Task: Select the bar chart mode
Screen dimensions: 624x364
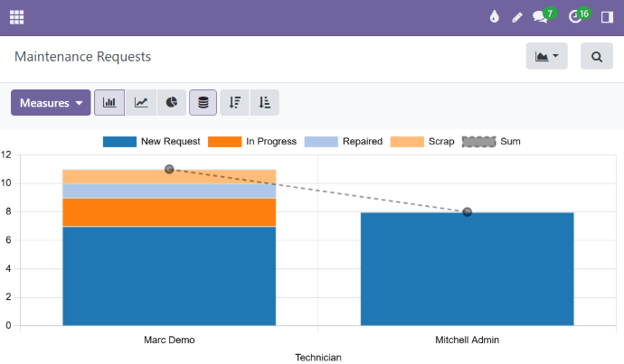Action: (109, 103)
